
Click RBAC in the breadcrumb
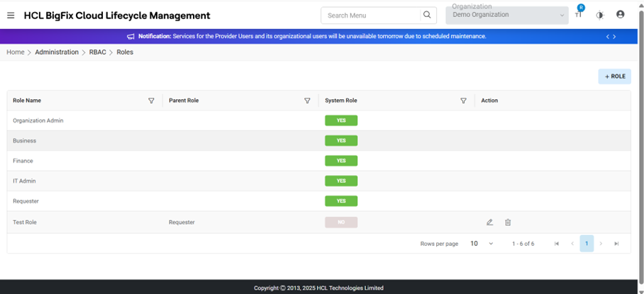pos(98,52)
